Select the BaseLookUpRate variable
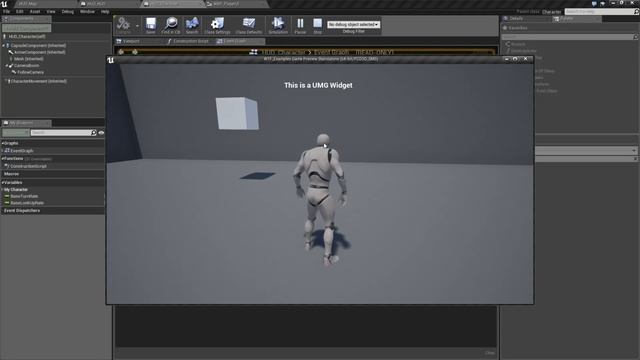This screenshot has width=640, height=360. [x=27, y=203]
